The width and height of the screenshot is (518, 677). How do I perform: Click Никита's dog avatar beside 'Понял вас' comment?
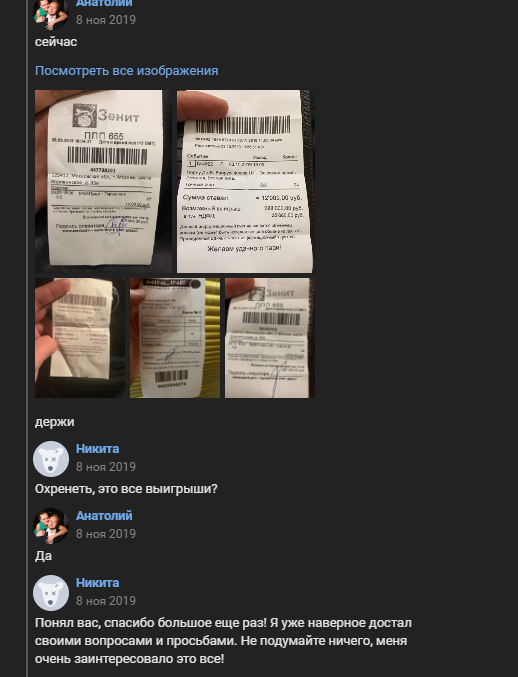[x=51, y=592]
